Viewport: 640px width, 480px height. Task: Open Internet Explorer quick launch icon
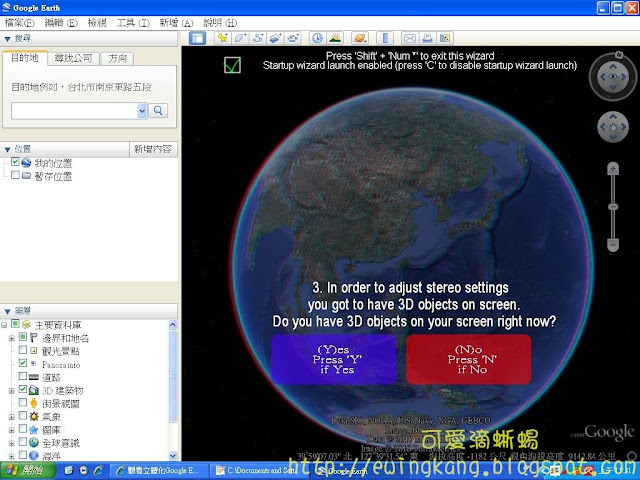[98, 471]
